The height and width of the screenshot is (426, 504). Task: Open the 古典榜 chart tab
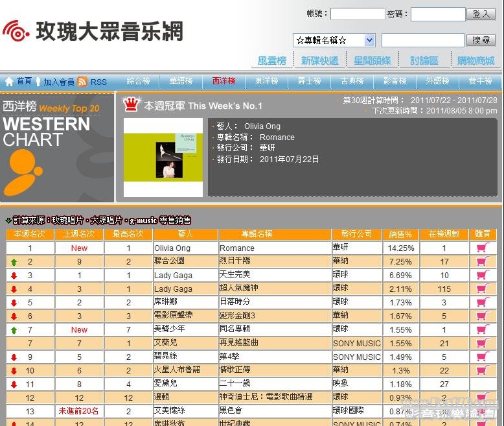click(352, 81)
